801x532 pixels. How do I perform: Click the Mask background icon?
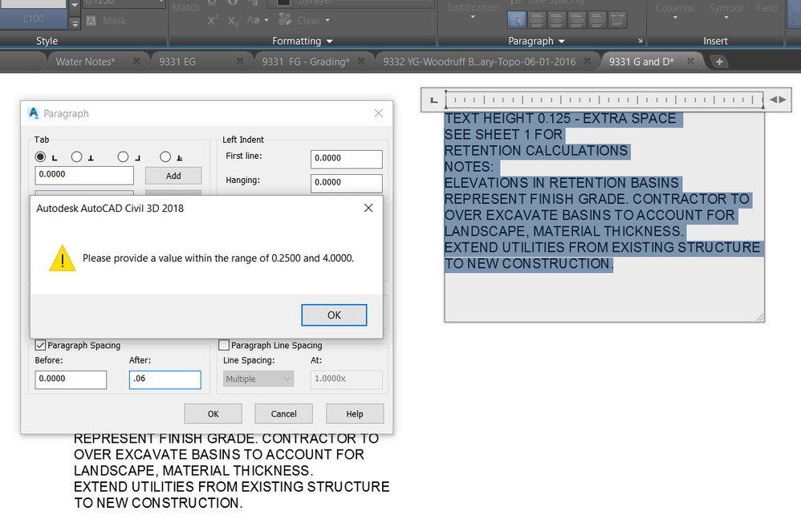pyautogui.click(x=91, y=21)
